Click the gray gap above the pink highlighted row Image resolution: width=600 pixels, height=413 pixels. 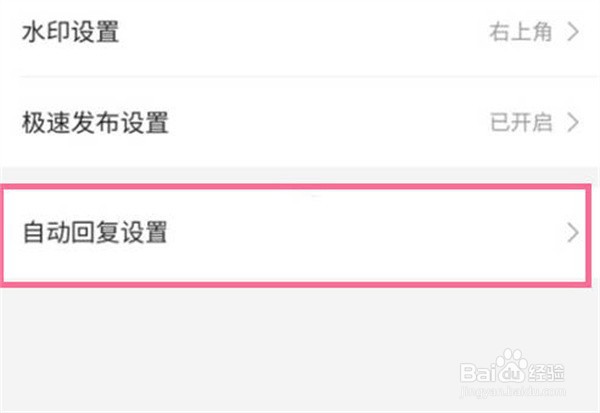point(300,176)
